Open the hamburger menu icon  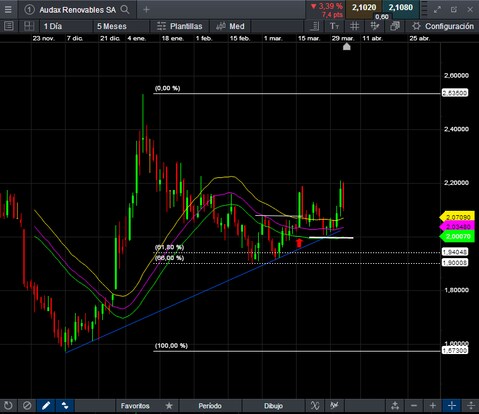click(8, 9)
